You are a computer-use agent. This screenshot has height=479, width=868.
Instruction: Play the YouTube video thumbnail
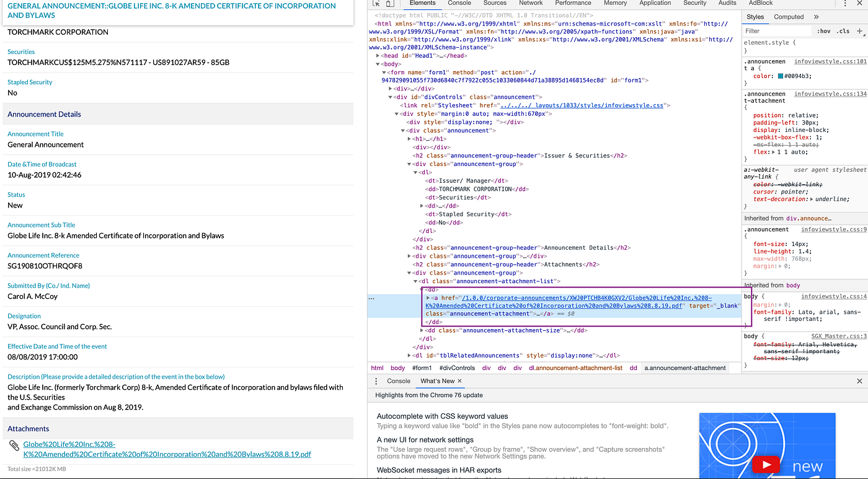coord(767,465)
